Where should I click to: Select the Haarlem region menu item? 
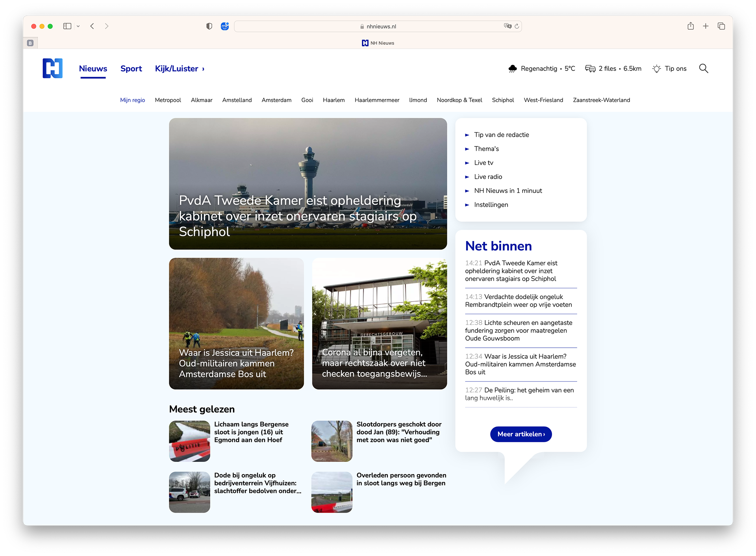click(x=334, y=100)
